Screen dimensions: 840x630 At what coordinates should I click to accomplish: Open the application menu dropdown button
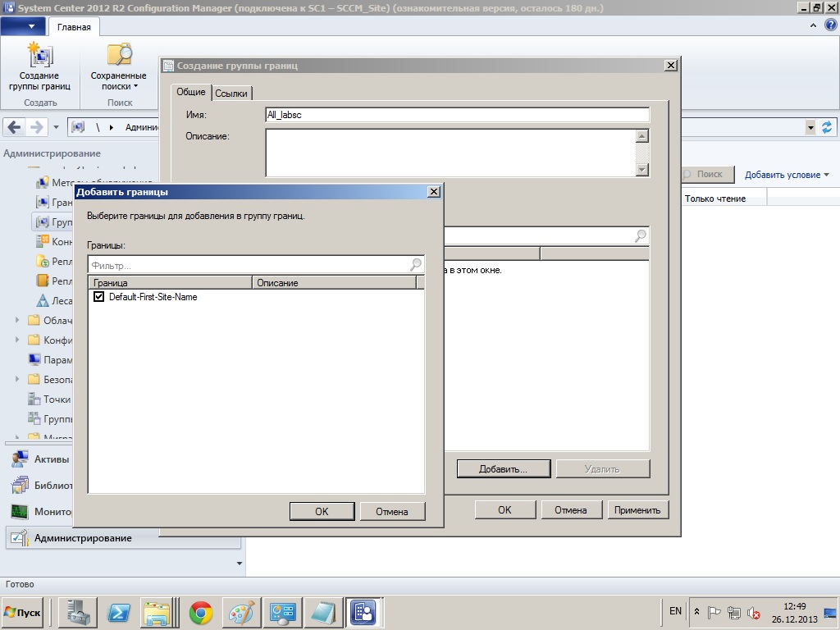[22, 26]
